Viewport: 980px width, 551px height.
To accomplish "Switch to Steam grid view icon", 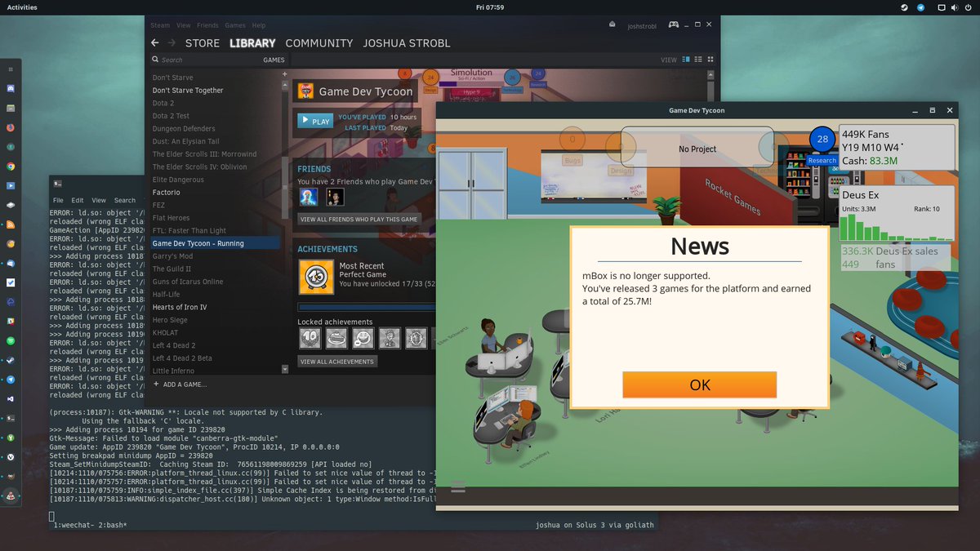I will 710,60.
